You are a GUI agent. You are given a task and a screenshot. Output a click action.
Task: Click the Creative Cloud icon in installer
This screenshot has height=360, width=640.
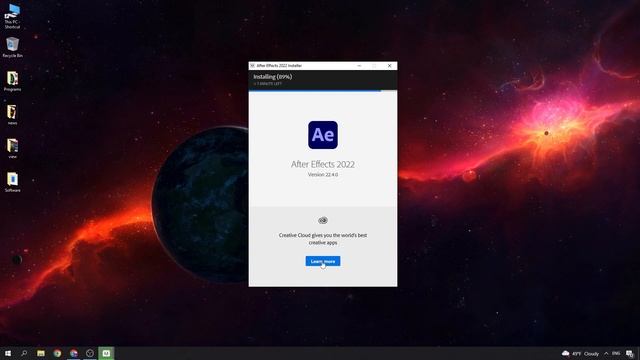tap(323, 220)
